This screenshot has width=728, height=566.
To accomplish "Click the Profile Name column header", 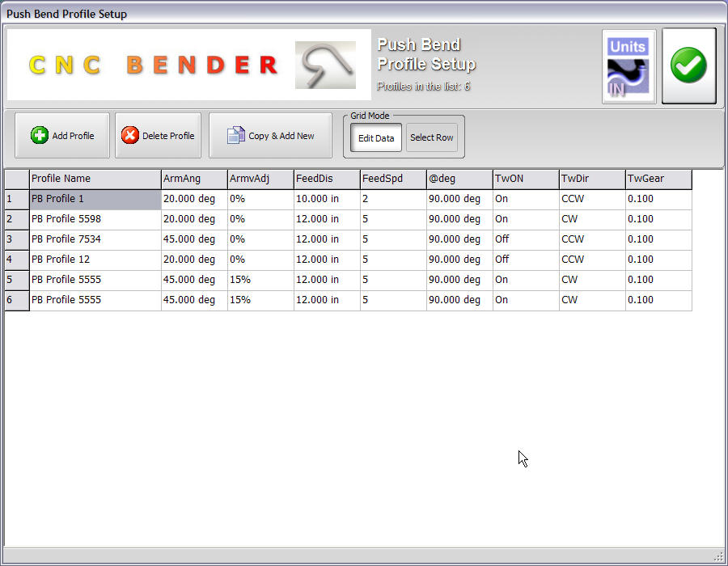I will (95, 179).
